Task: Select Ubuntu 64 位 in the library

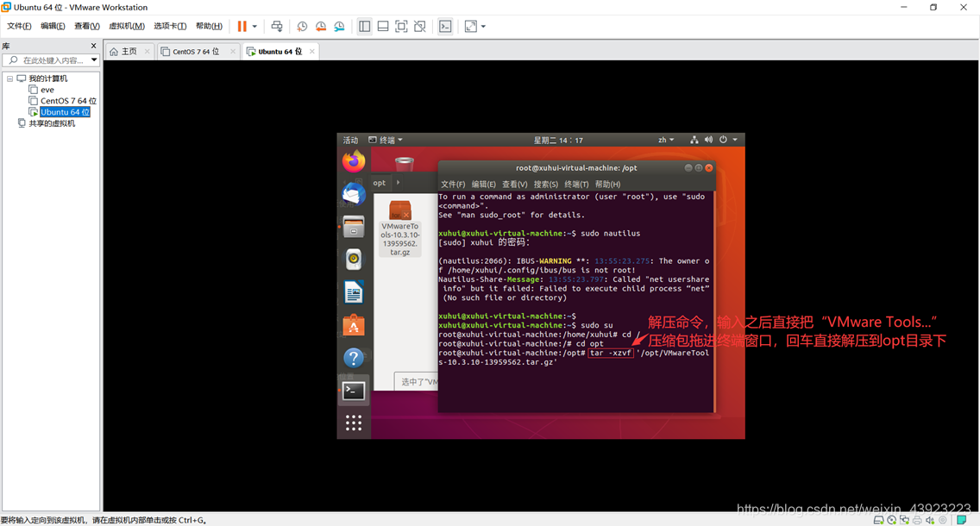Action: tap(65, 112)
